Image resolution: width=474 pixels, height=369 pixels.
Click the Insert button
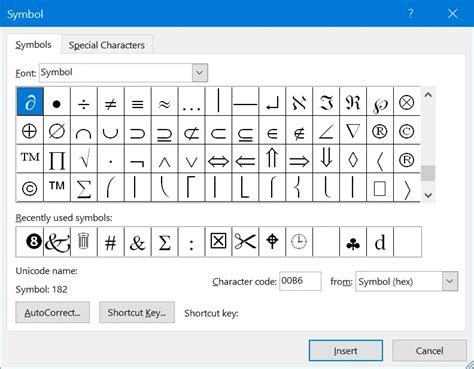(346, 351)
